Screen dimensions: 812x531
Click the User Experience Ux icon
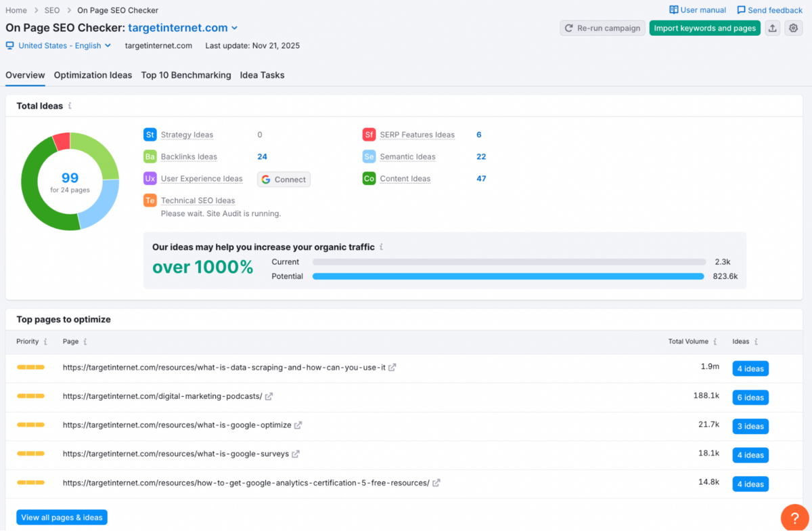pyautogui.click(x=150, y=179)
